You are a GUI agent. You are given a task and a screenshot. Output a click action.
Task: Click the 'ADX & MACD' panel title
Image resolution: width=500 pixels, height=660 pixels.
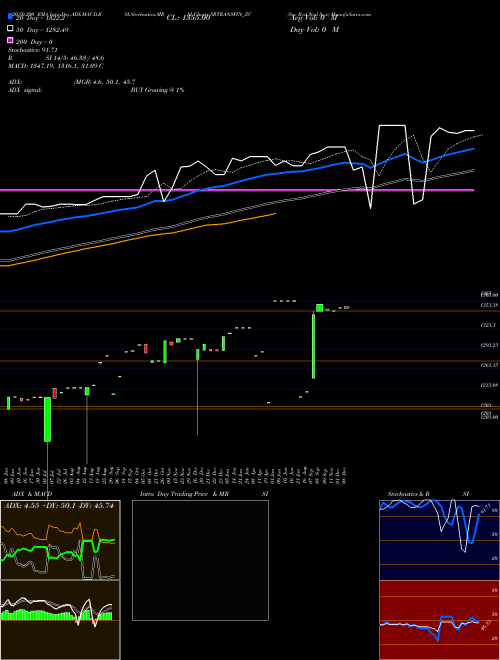pos(32,494)
